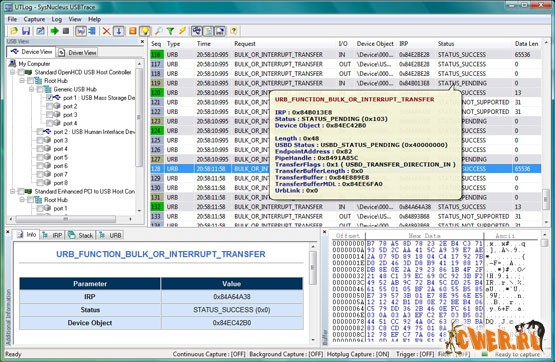Switch to the Device View tab
The image size is (555, 362).
[31, 52]
